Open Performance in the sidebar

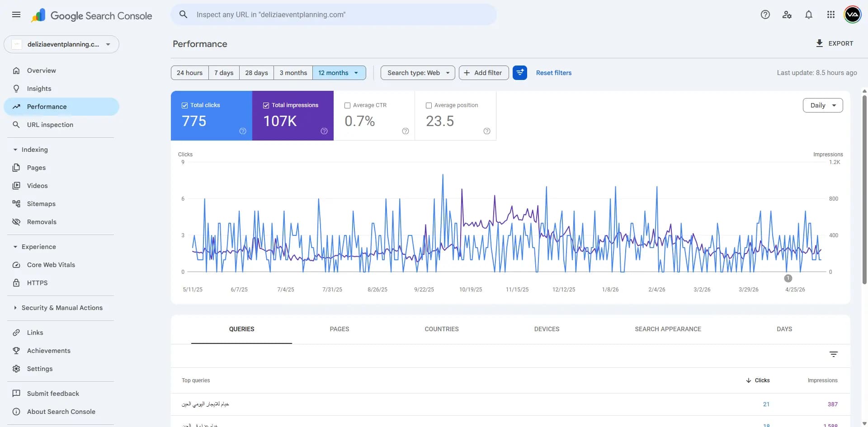61,107
